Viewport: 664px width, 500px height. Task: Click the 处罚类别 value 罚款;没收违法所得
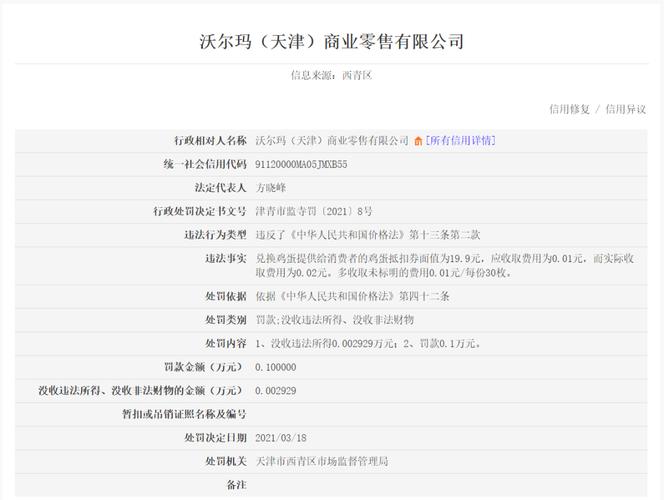(x=335, y=320)
